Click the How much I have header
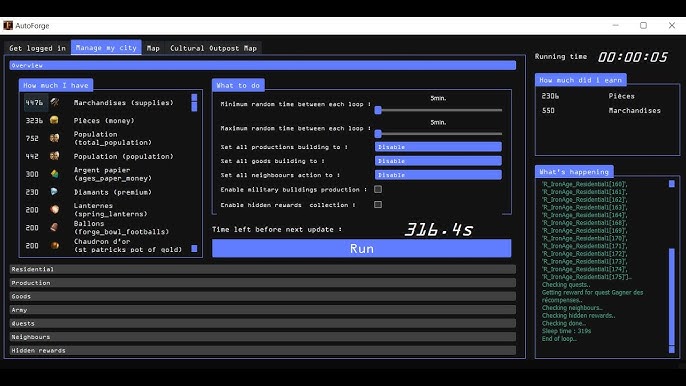This screenshot has width=686, height=386. click(x=56, y=85)
